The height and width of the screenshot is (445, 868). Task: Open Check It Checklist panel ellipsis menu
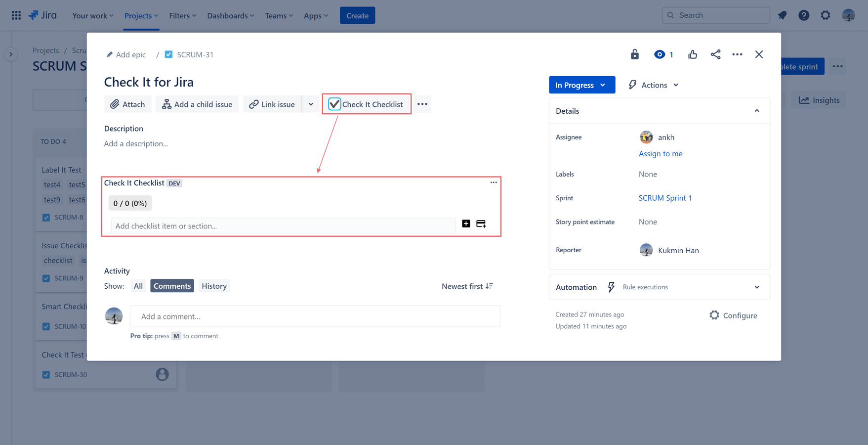point(494,182)
